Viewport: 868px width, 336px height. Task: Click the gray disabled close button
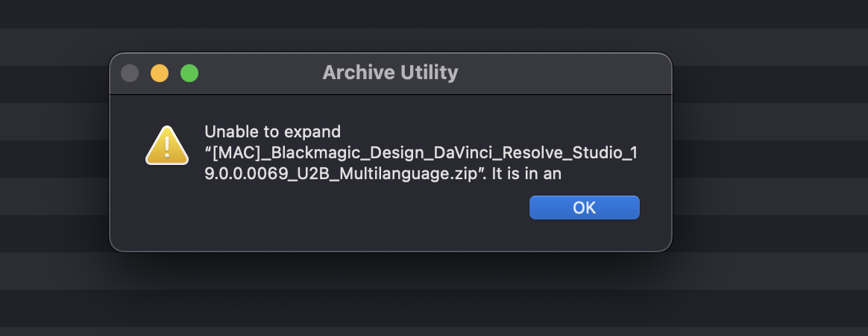tap(130, 73)
